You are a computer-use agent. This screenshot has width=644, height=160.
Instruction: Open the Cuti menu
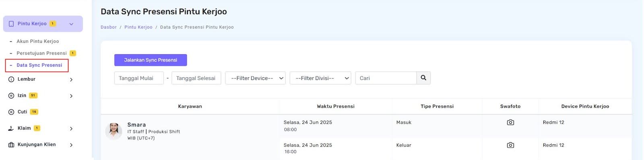23,112
